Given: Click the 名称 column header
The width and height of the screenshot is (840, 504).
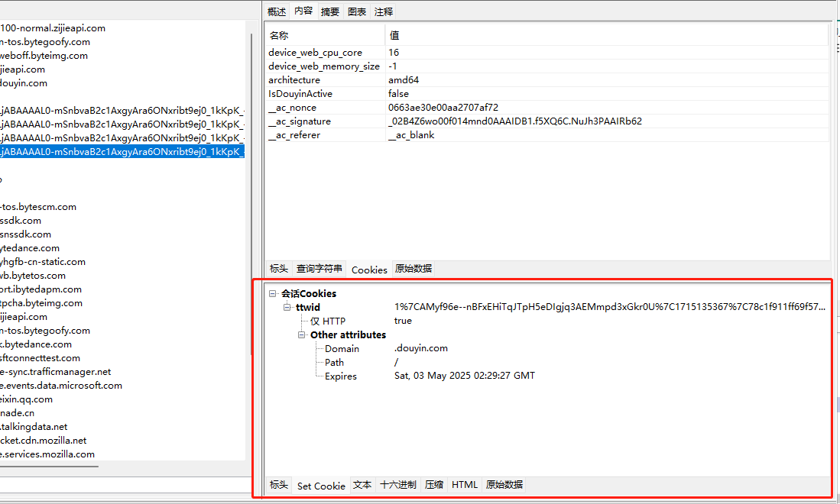Looking at the screenshot, I should click(325, 35).
